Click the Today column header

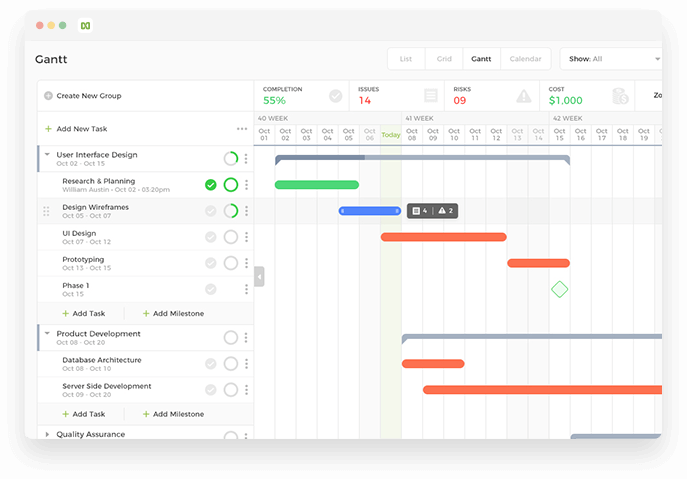391,135
